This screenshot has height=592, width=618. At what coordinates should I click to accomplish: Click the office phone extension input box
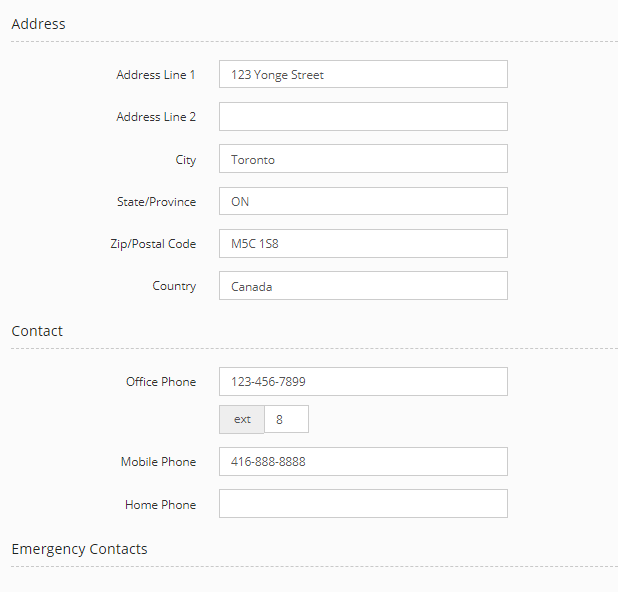click(287, 420)
